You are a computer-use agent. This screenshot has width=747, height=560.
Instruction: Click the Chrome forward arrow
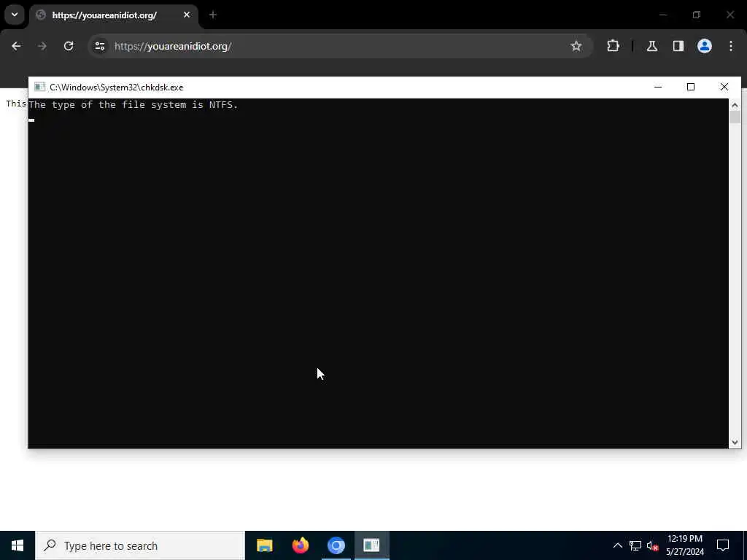pos(42,46)
